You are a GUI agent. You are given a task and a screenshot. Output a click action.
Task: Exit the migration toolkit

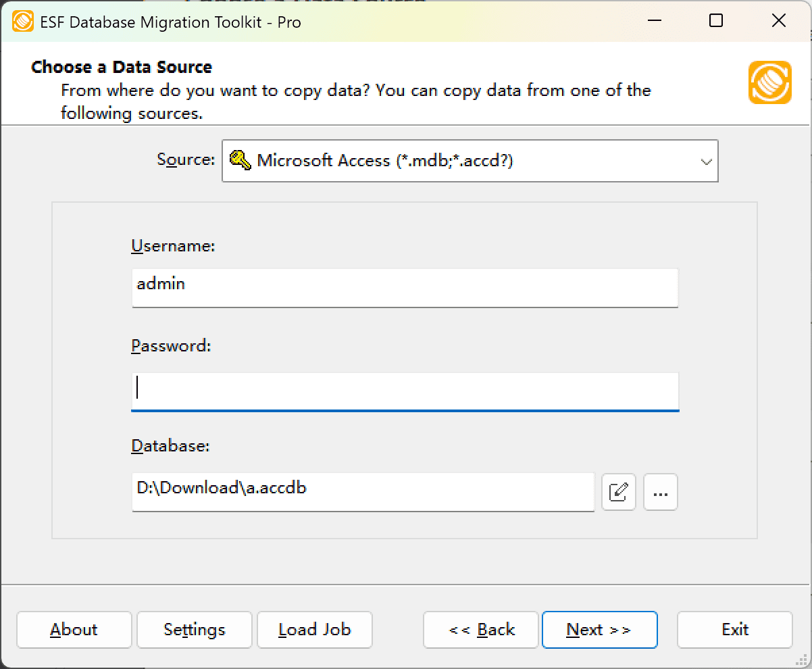734,629
